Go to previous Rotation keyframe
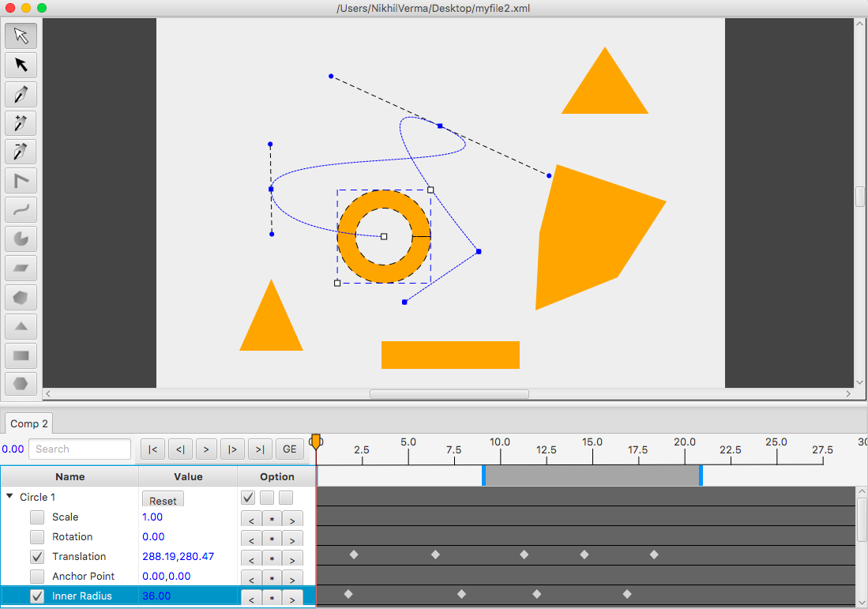This screenshot has height=609, width=868. click(x=251, y=539)
